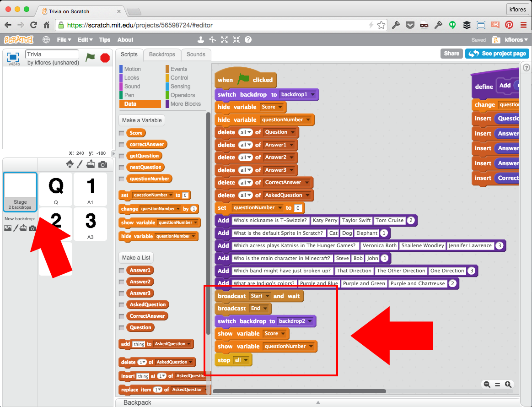Click the Scratch logo
The width and height of the screenshot is (532, 407).
(x=19, y=40)
